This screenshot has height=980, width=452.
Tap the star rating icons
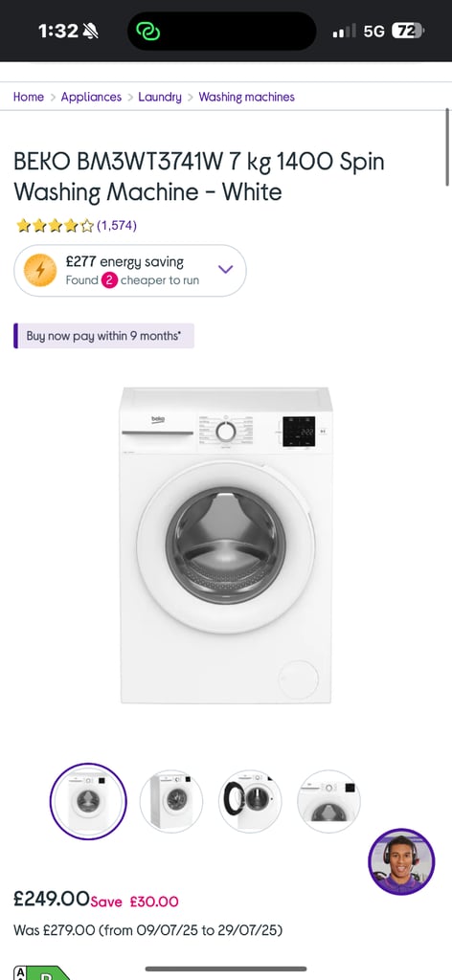point(55,225)
